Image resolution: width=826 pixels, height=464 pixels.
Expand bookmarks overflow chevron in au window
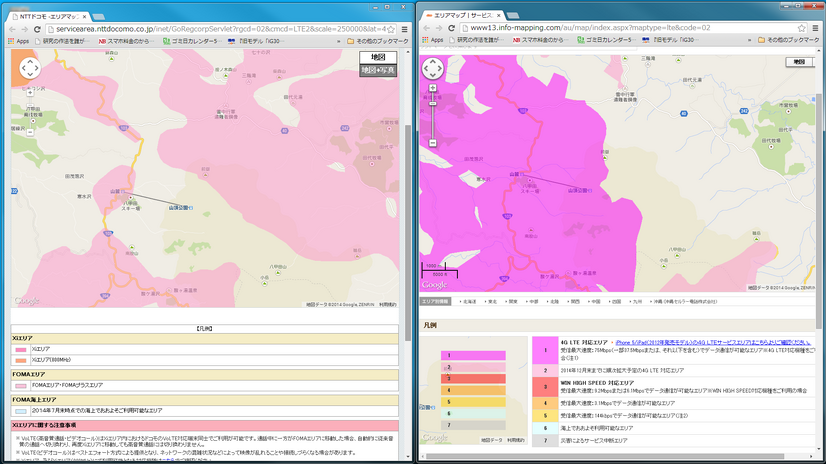coord(749,40)
